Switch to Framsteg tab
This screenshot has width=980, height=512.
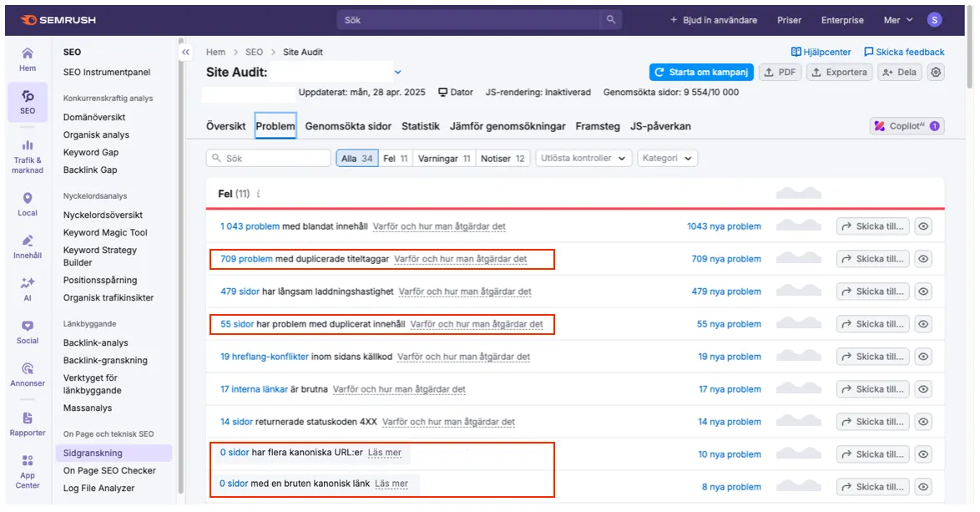[x=598, y=125]
